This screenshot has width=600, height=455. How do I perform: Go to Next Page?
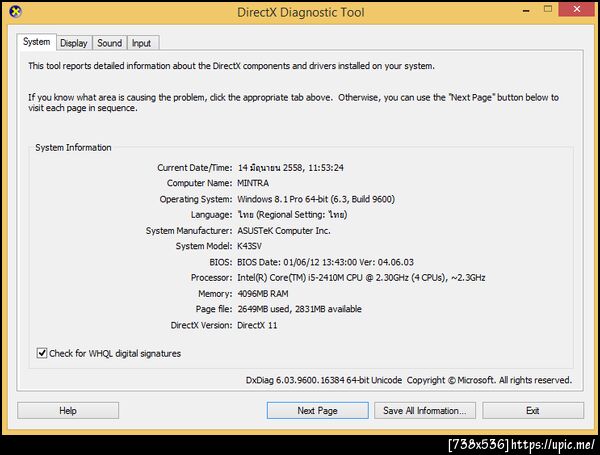[x=318, y=410]
